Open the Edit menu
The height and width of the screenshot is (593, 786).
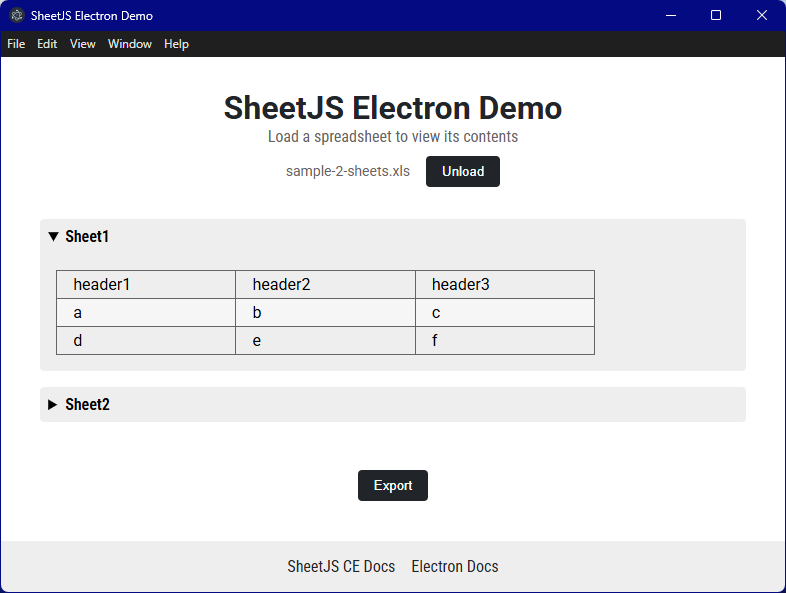(x=47, y=44)
